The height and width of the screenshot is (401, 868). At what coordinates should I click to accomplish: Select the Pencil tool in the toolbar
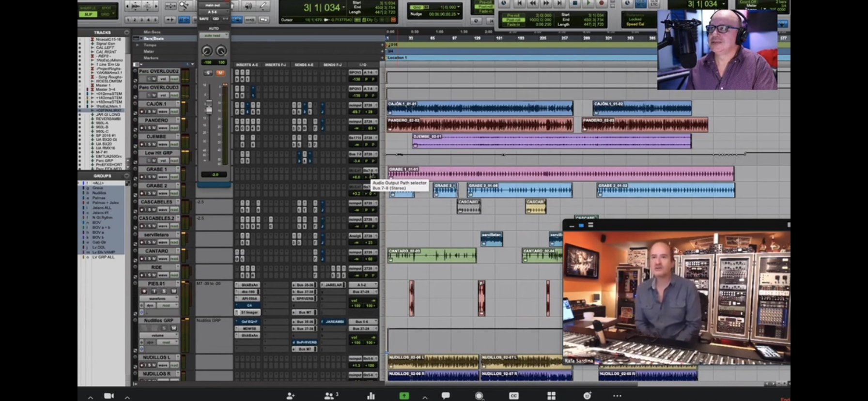(263, 5)
